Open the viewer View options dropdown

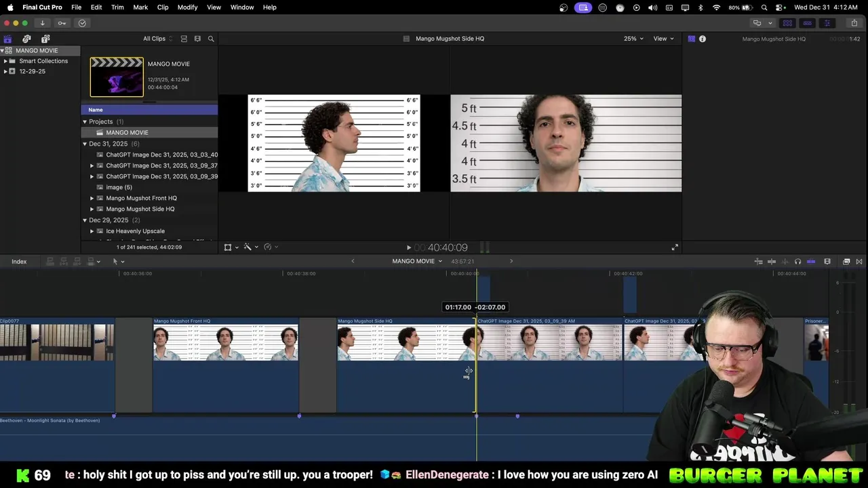664,39
